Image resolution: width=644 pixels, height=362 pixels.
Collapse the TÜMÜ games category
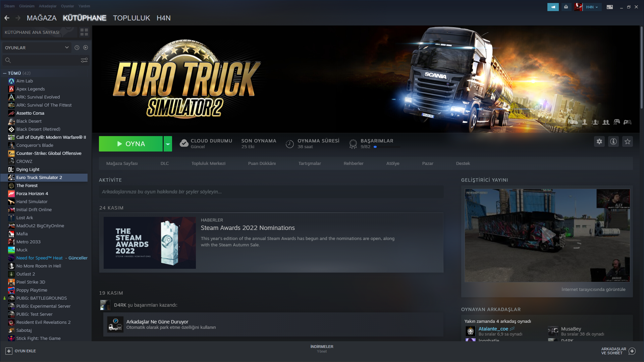(5, 73)
